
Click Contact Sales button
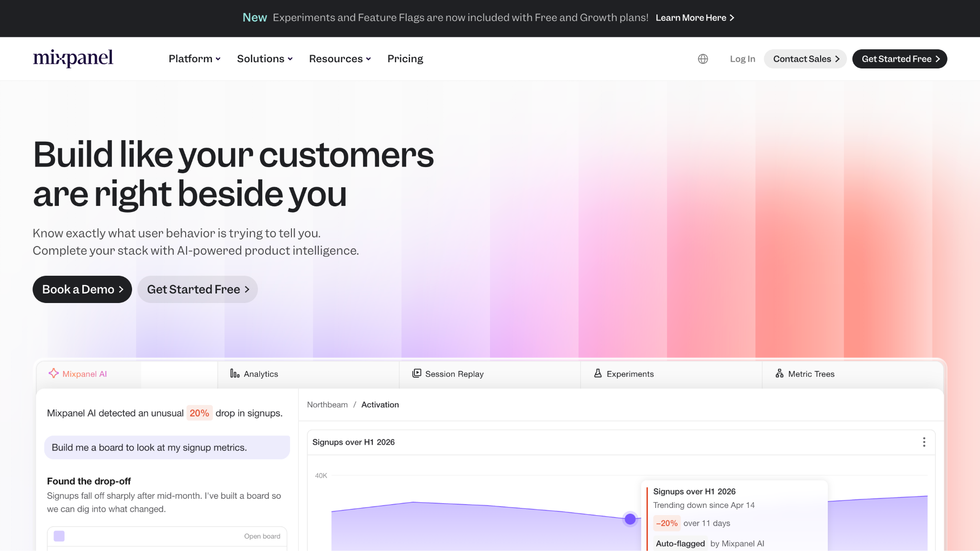(805, 59)
